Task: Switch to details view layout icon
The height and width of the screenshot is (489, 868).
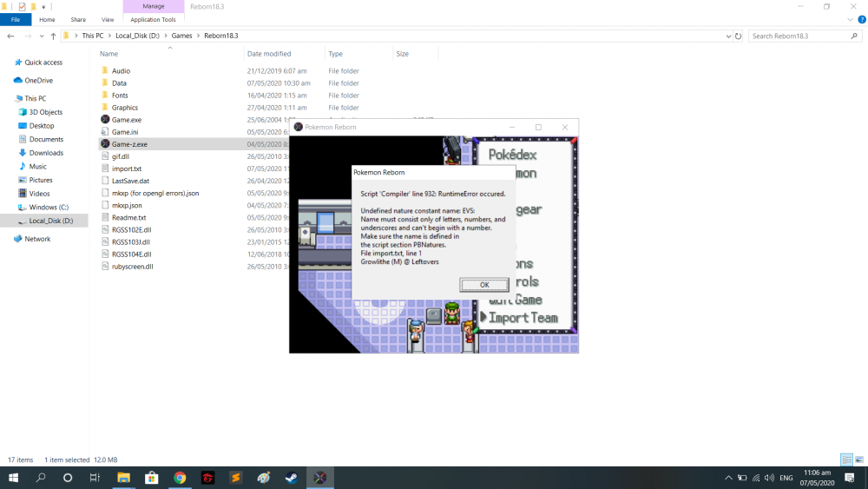Action: (x=846, y=459)
